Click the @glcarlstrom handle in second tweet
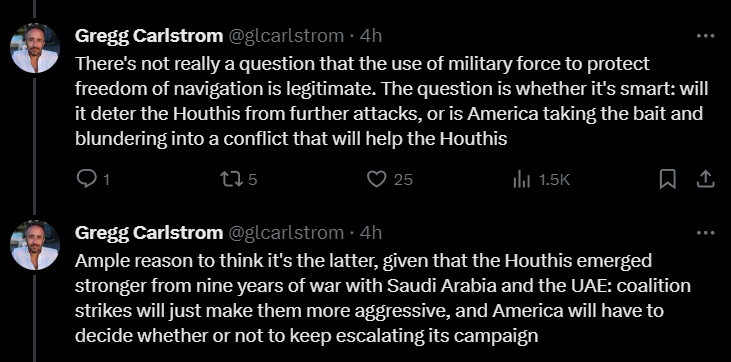This screenshot has height=362, width=731. point(285,232)
